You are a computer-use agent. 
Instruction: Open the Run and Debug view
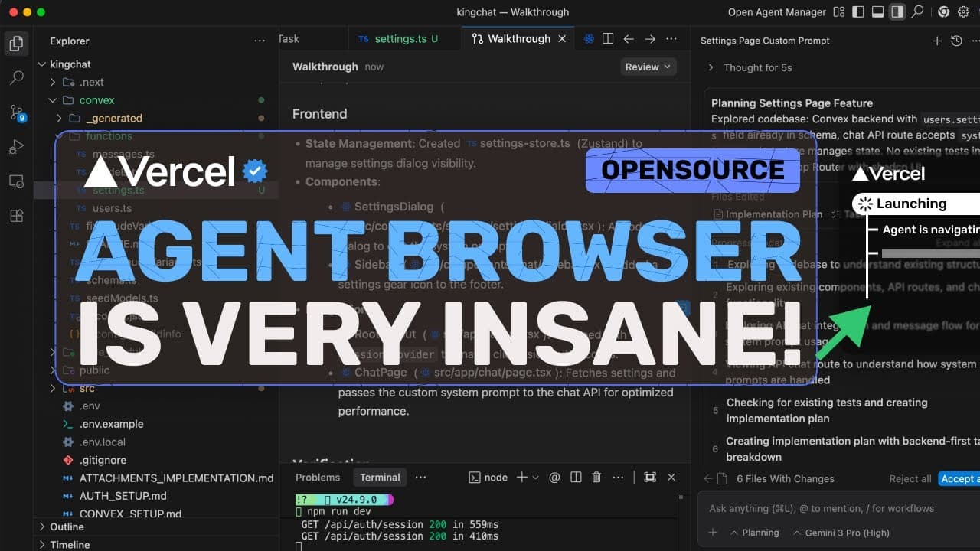point(16,147)
